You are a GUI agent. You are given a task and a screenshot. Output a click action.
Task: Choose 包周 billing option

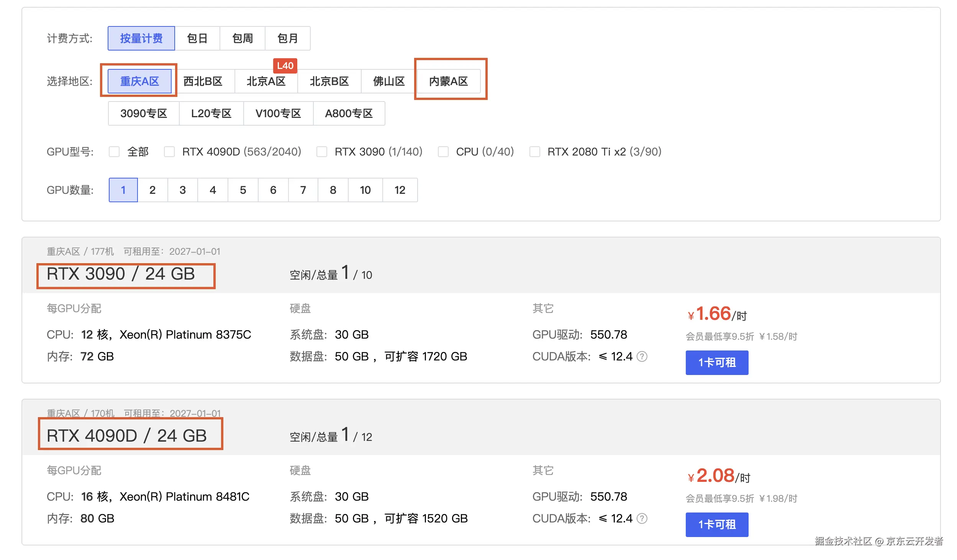point(243,38)
